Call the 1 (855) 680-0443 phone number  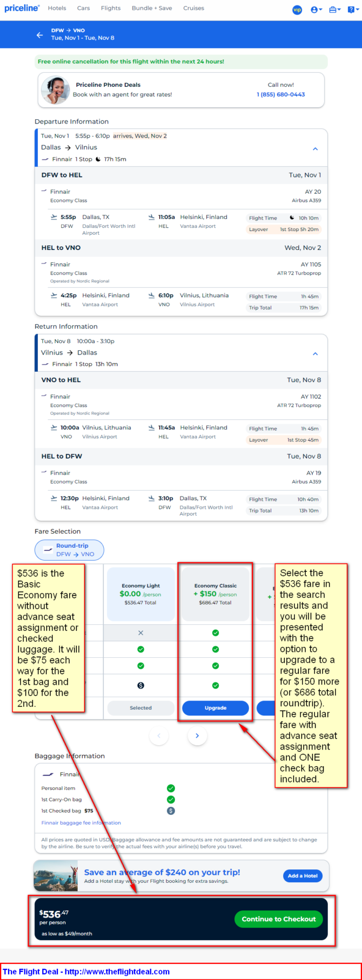[281, 94]
